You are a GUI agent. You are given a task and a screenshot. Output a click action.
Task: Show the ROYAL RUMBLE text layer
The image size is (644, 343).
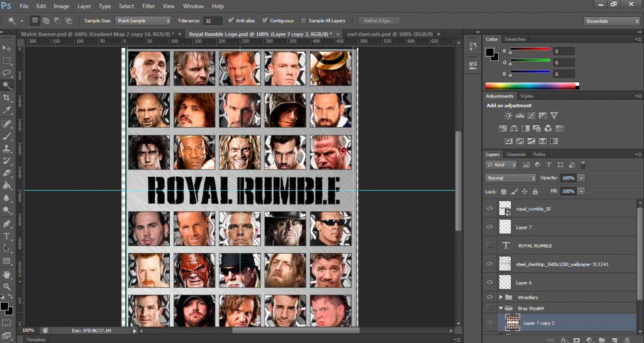click(x=489, y=245)
